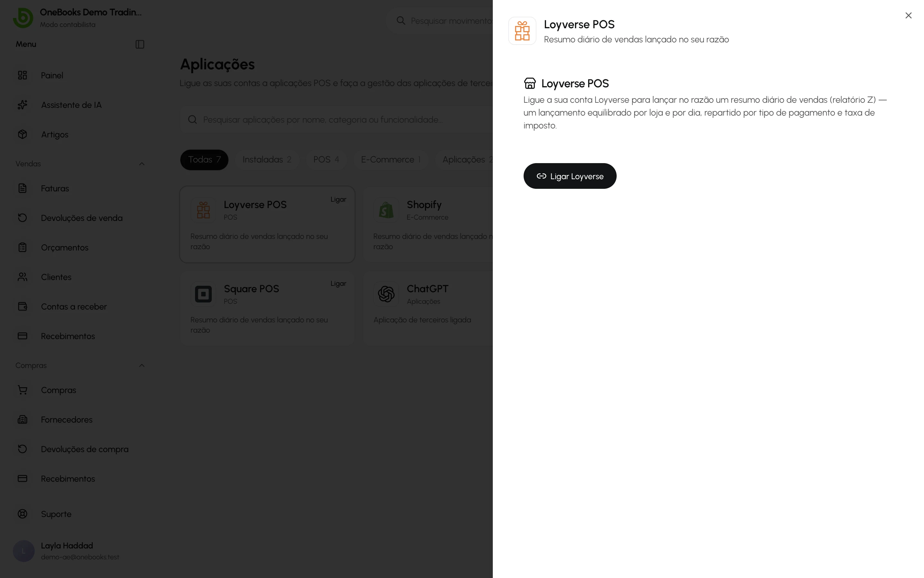Click the Compras section label
This screenshot has width=924, height=578.
click(x=31, y=365)
